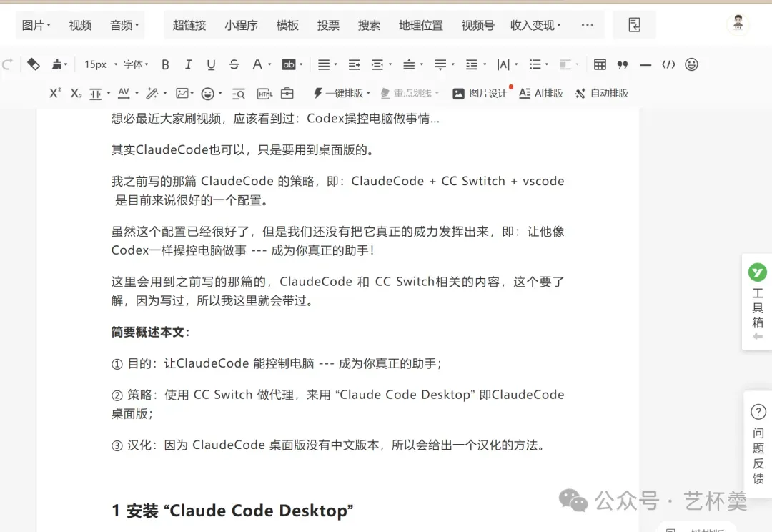772x532 pixels.
Task: Insert a horizontal divider line
Action: pyautogui.click(x=645, y=64)
